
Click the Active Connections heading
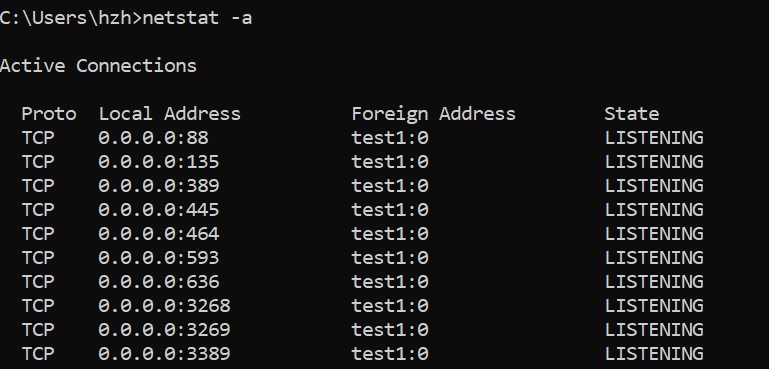point(98,66)
